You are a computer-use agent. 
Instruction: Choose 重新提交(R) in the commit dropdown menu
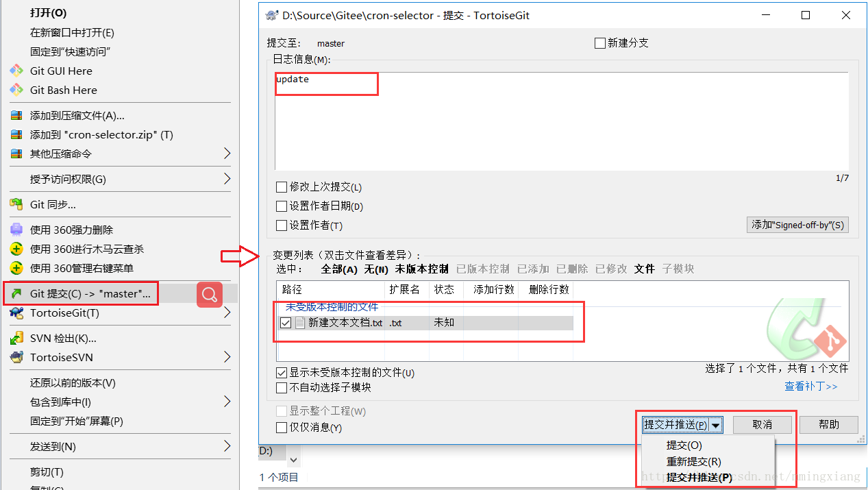694,462
